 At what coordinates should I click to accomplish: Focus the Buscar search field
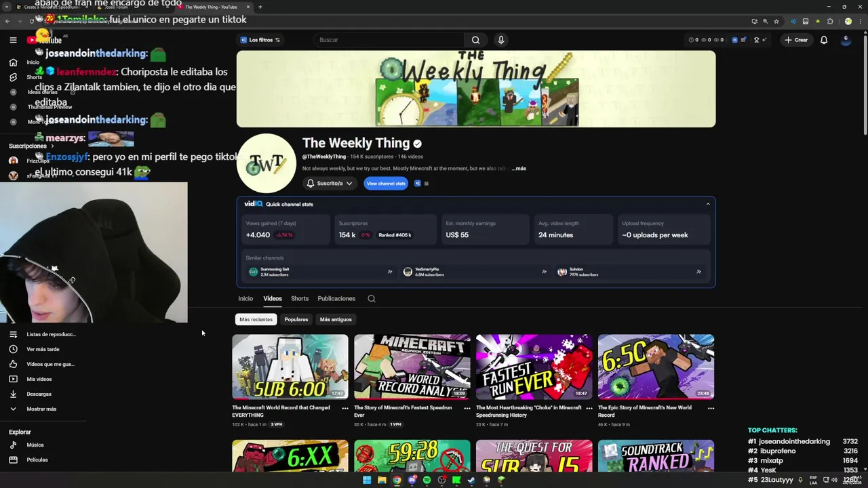[x=390, y=40]
